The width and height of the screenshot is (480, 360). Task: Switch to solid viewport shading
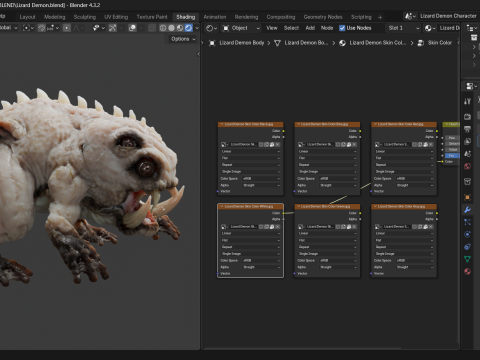click(x=171, y=28)
